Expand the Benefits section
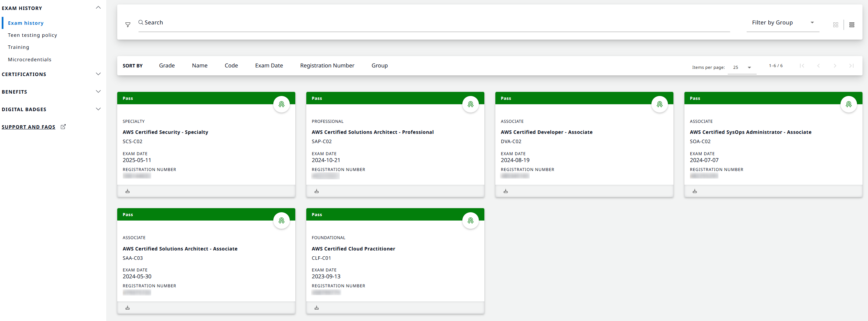 click(x=98, y=92)
